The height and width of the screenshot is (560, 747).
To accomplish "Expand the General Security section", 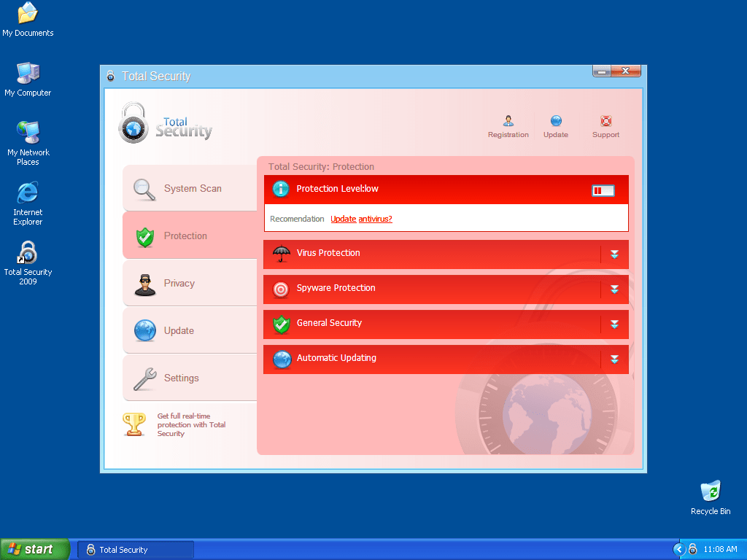I will 614,324.
